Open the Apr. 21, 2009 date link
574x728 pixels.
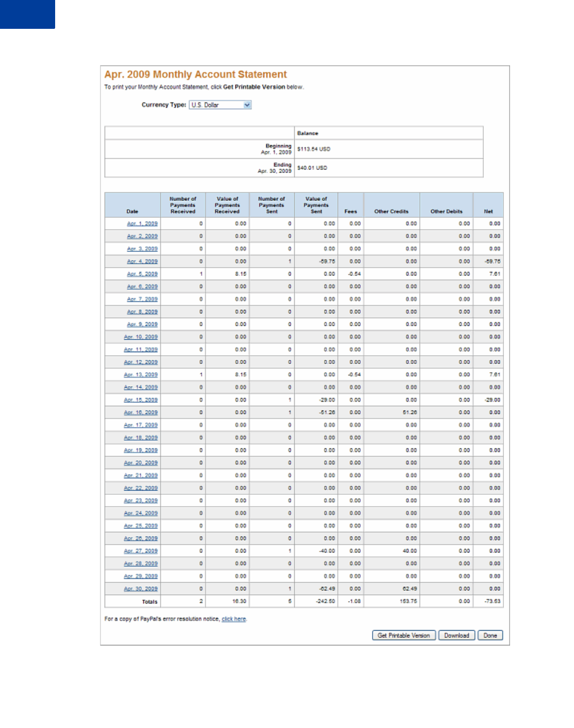coord(141,476)
